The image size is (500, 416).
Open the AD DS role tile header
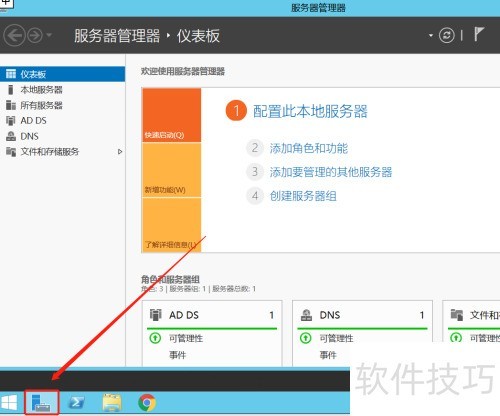click(212, 315)
